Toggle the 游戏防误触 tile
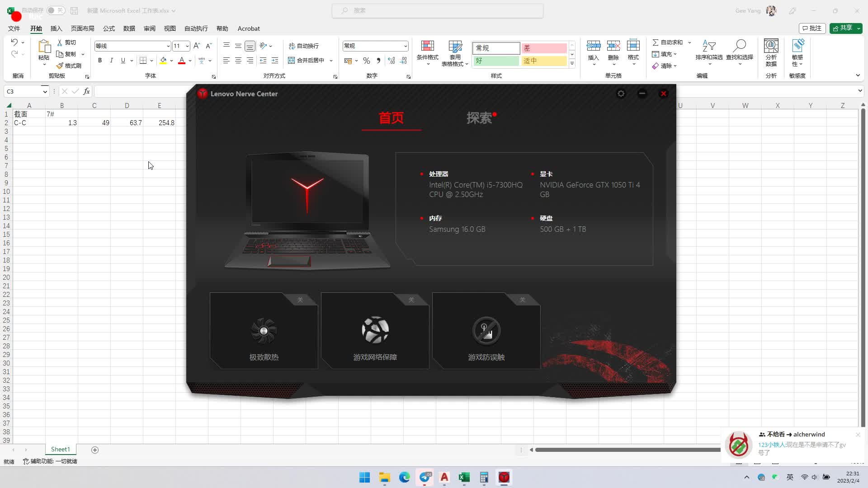Screen dimensions: 868x488 486,331
